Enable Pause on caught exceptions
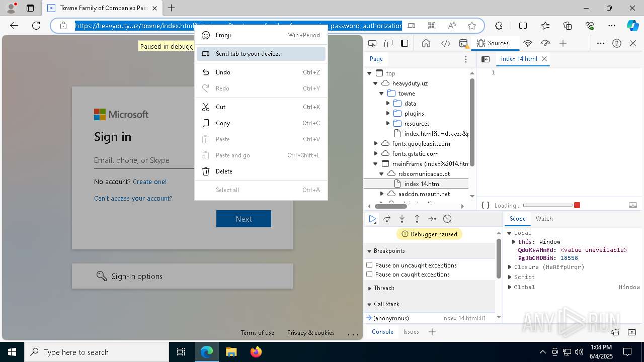The width and height of the screenshot is (644, 362). point(369,274)
